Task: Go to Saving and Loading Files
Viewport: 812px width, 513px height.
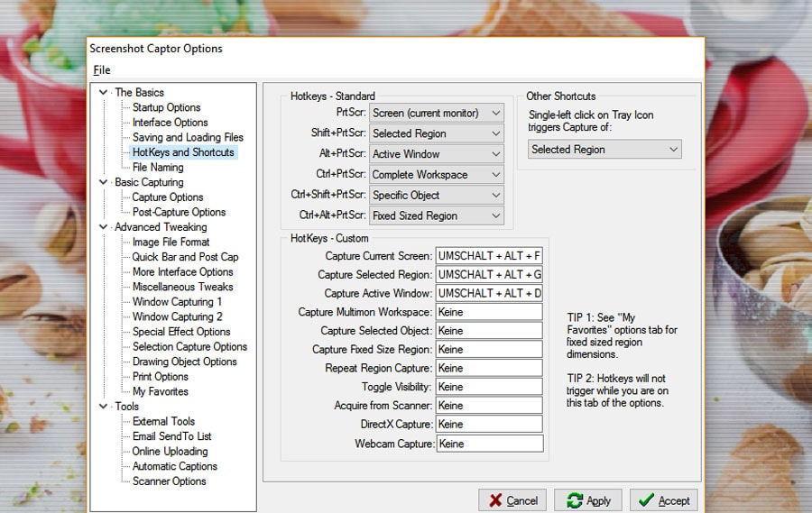Action: point(188,137)
